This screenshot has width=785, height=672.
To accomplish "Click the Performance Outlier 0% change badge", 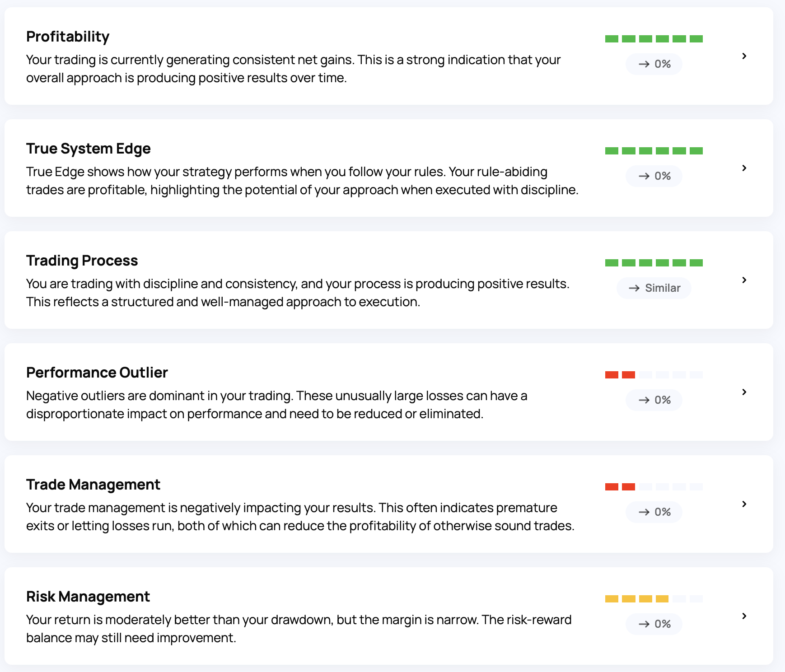I will tap(654, 400).
